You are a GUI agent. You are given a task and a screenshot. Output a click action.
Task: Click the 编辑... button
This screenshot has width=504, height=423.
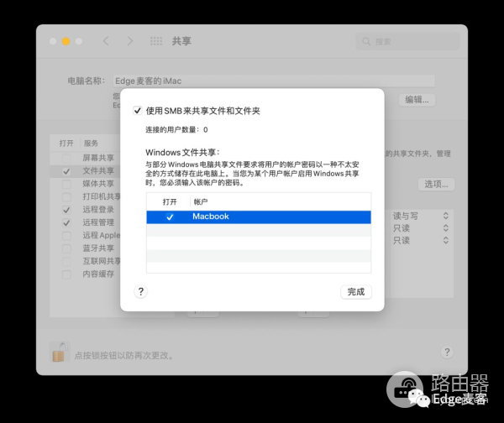click(417, 100)
